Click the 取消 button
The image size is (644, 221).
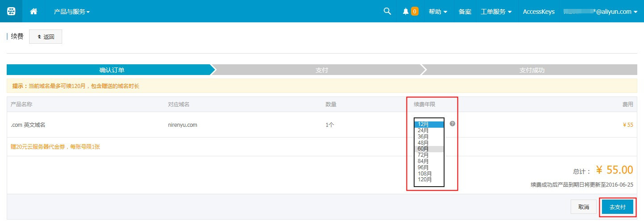tap(584, 207)
